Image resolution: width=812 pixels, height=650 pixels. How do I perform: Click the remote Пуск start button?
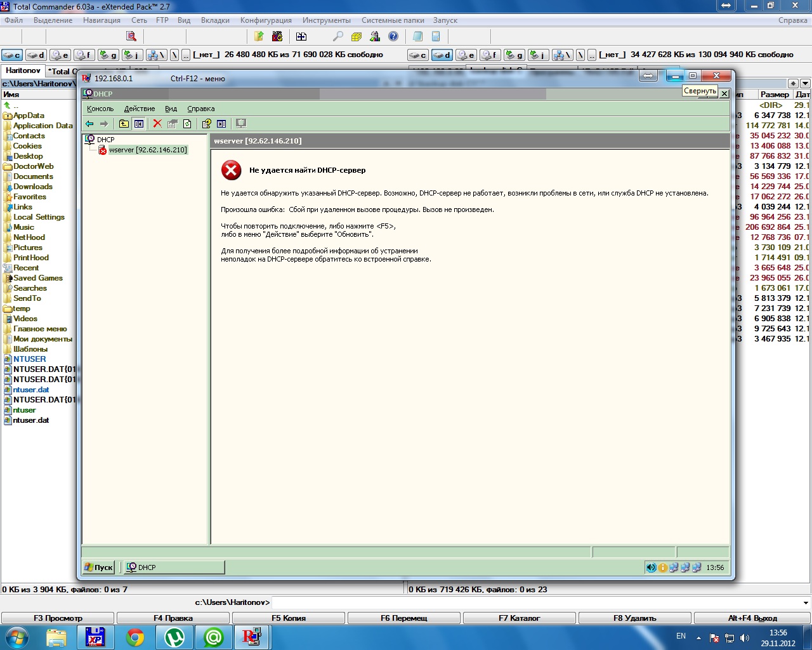tap(98, 567)
